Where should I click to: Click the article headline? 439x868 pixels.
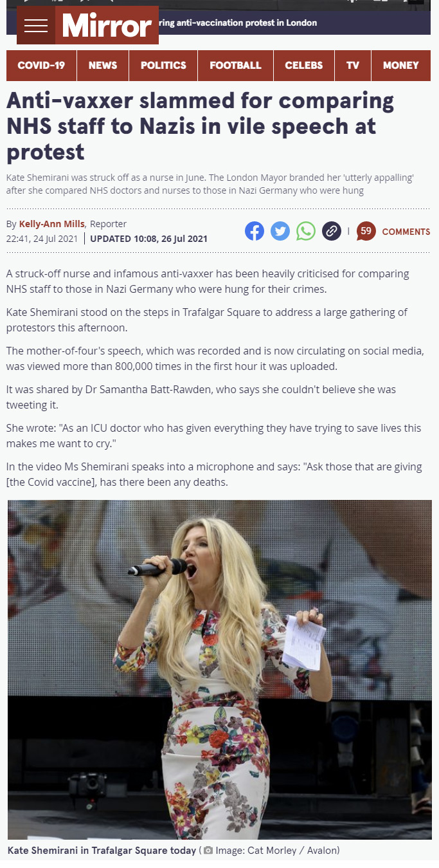(x=201, y=126)
